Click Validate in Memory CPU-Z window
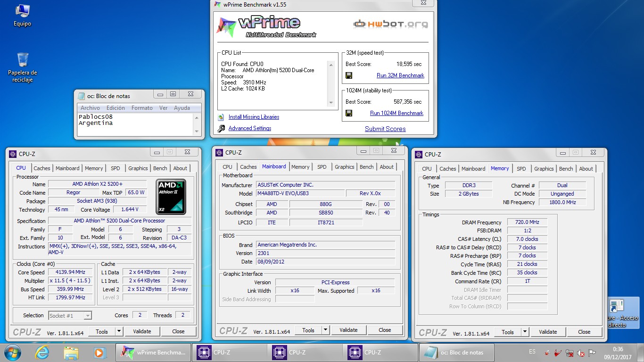Screen dimensions: 644x362 pyautogui.click(x=548, y=332)
